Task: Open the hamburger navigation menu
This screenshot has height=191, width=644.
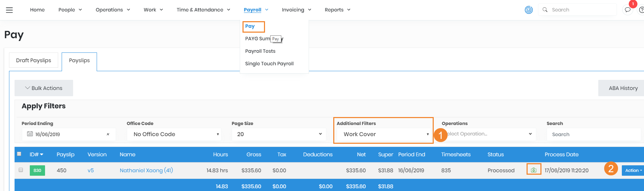Action: click(9, 10)
